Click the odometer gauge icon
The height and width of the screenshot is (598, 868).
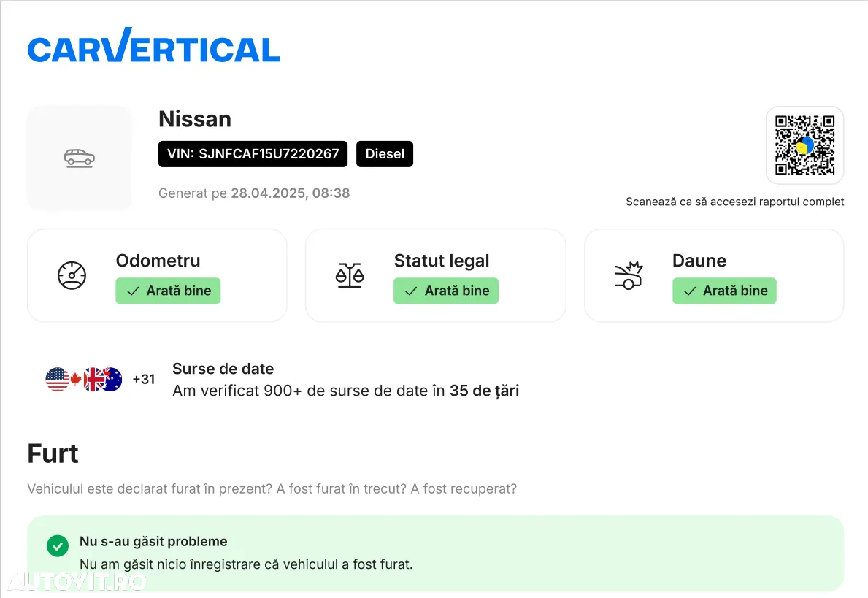click(x=72, y=275)
